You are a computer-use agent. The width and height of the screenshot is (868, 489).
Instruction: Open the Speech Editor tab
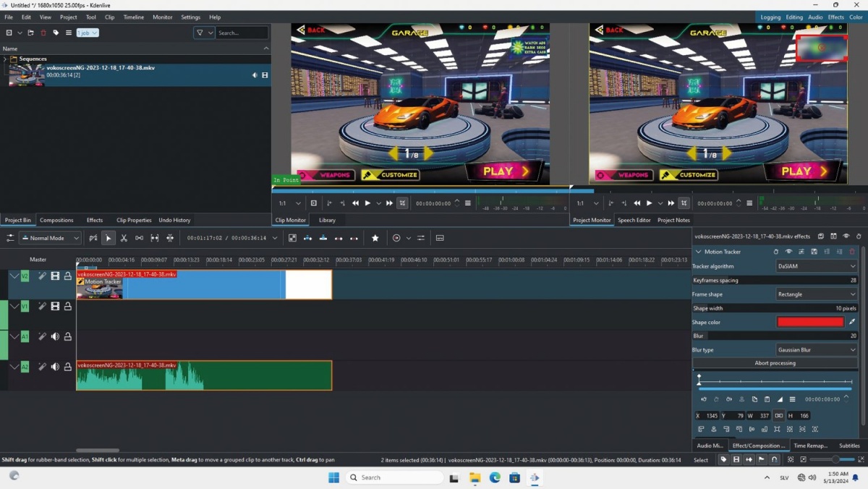tap(634, 220)
